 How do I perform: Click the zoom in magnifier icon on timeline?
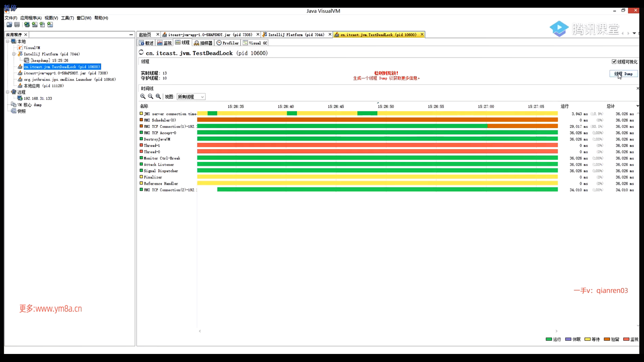click(x=143, y=97)
